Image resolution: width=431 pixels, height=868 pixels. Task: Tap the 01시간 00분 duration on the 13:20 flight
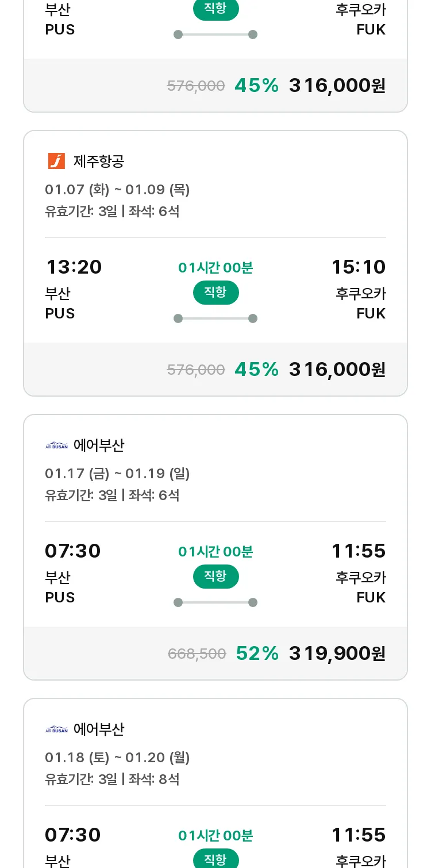[215, 268]
